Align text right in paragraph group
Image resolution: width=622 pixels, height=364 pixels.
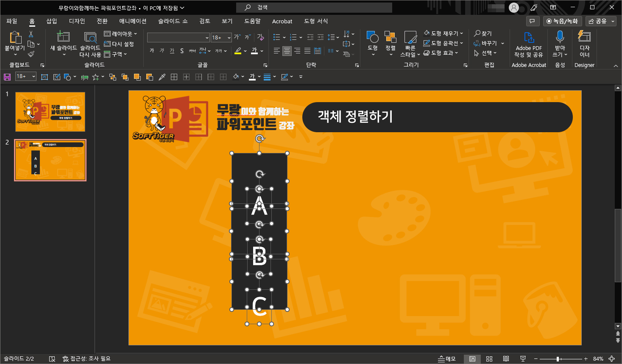(297, 51)
